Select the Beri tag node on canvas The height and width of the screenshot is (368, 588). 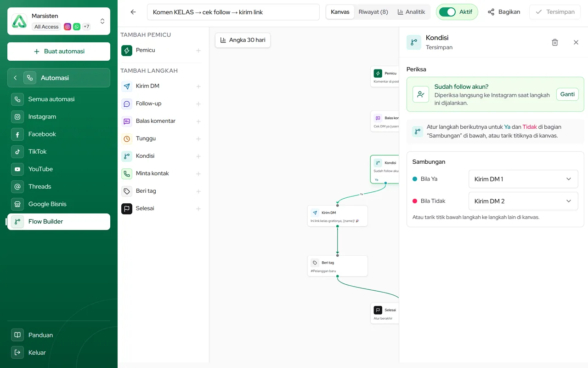(x=338, y=266)
